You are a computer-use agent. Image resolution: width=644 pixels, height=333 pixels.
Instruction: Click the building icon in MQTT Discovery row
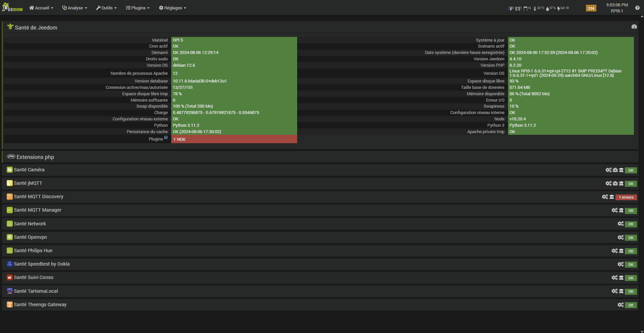point(612,197)
